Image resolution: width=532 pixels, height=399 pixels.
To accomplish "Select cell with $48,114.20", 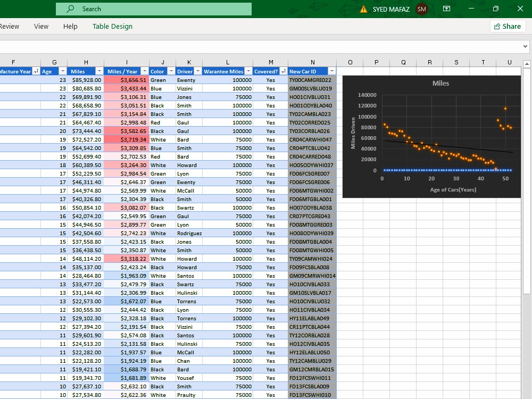I will pos(86,259).
